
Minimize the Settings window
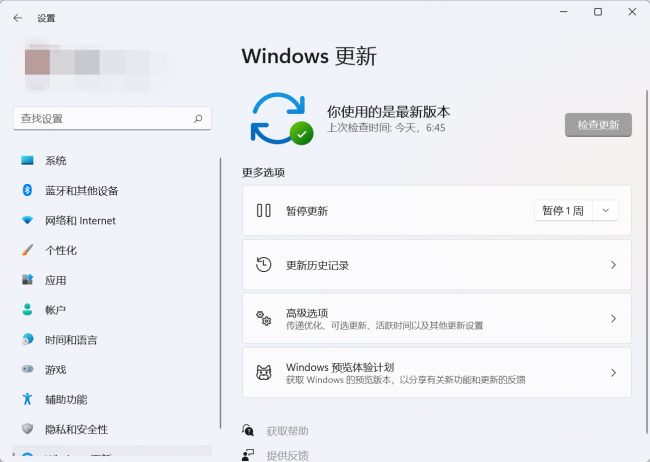click(564, 12)
